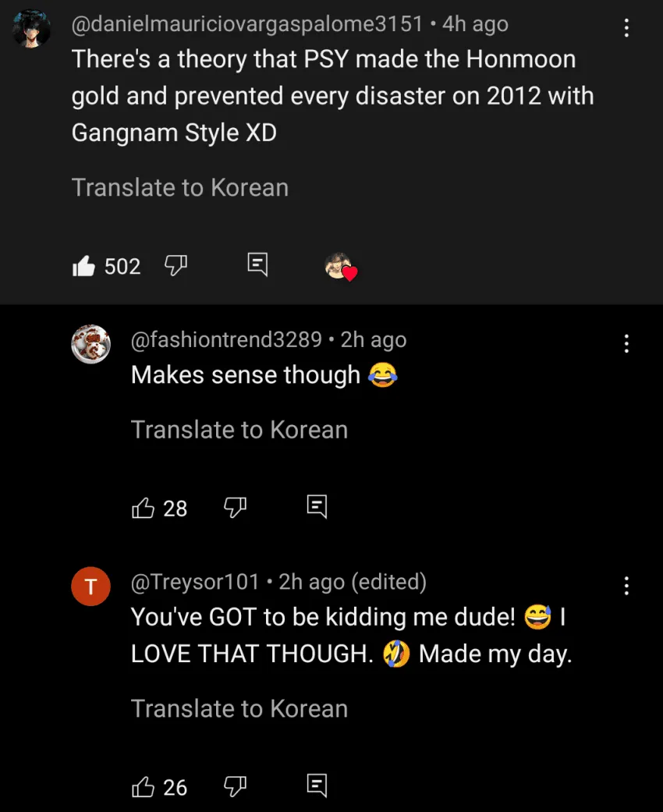This screenshot has height=812, width=663.
Task: Dislike the "Makes sense though" reply
Action: 235,508
